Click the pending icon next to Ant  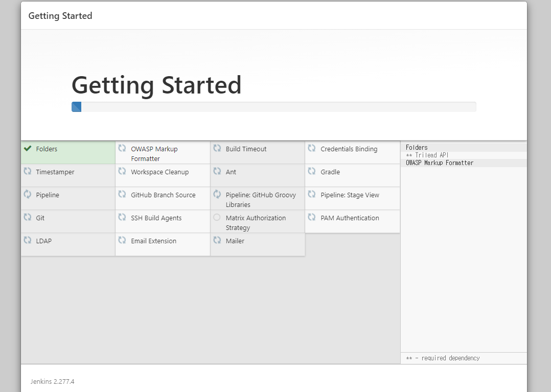coord(217,171)
